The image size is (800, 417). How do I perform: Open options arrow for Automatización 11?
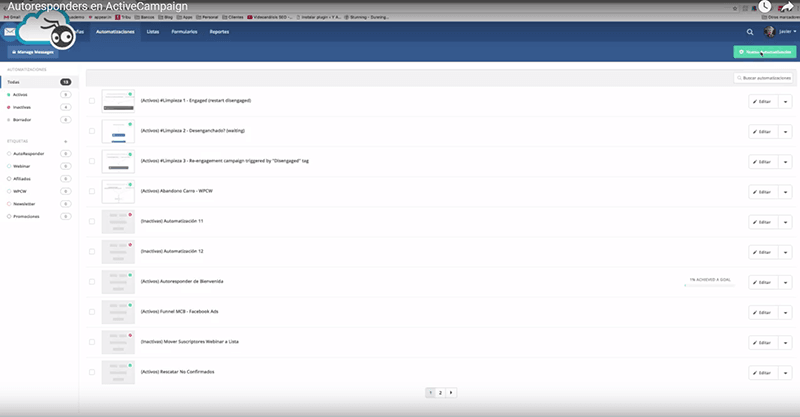click(785, 222)
